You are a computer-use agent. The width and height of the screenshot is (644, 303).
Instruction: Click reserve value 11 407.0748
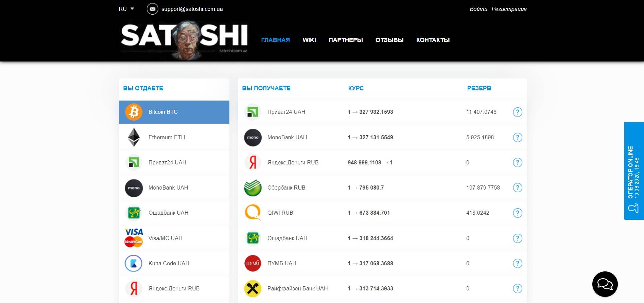(x=481, y=112)
